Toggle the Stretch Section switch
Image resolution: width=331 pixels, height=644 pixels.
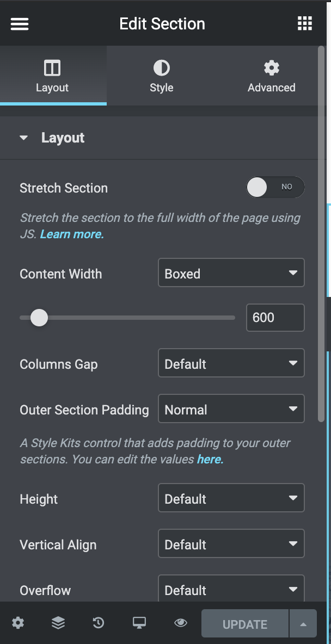tap(275, 187)
